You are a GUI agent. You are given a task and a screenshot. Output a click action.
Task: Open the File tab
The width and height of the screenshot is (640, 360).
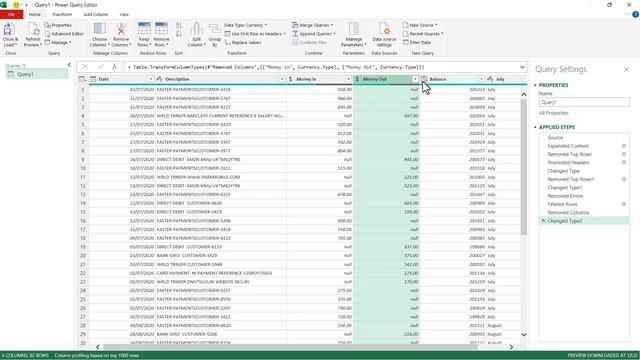[11, 15]
